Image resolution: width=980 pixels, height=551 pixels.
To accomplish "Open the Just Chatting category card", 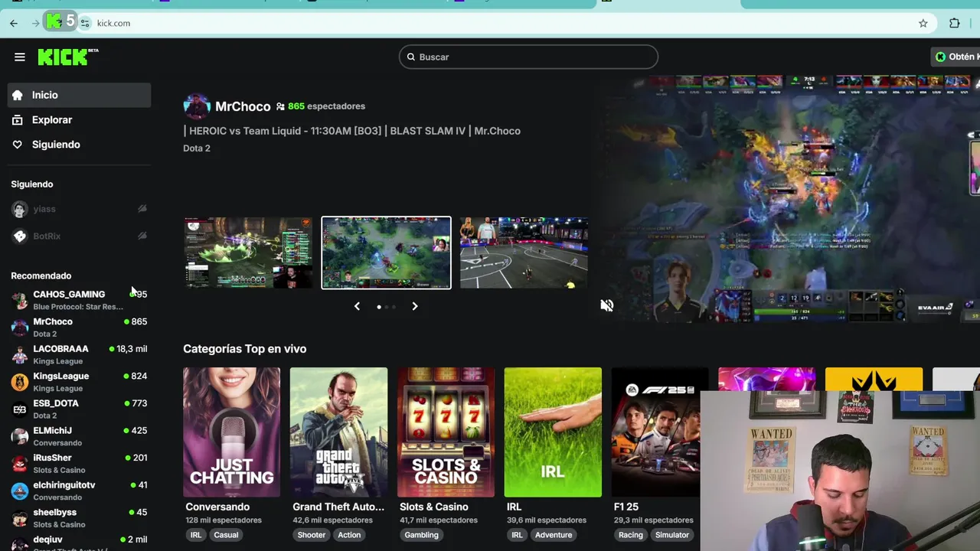I will tap(231, 432).
